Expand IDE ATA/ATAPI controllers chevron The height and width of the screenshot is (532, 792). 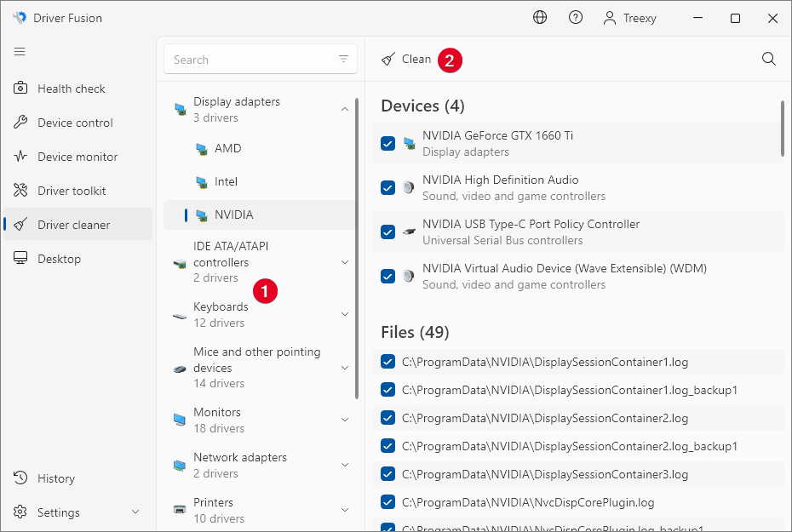coord(345,262)
